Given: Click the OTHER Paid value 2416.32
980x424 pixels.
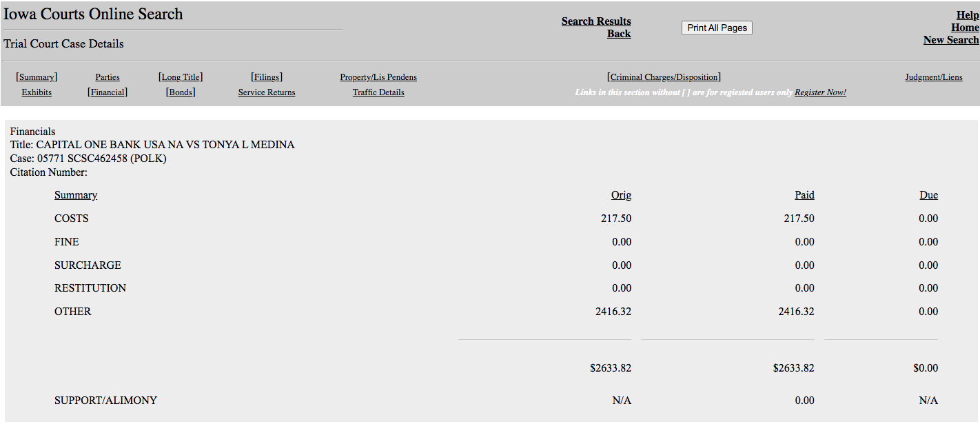Looking at the screenshot, I should tap(797, 312).
